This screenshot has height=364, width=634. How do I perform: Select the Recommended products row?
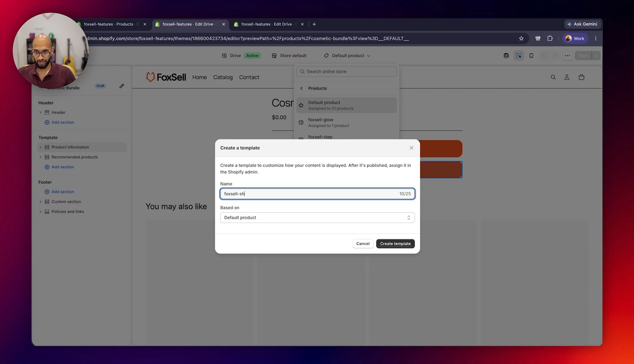[82, 157]
